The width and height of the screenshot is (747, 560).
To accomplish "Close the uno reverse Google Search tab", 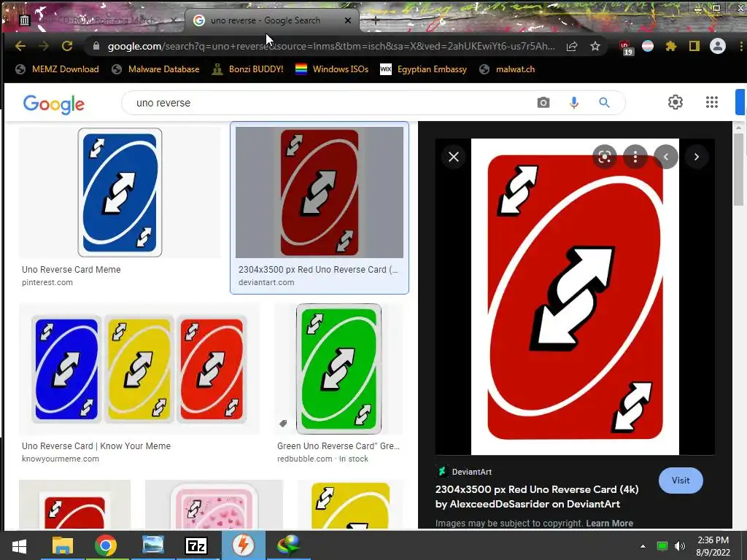I will [x=348, y=20].
